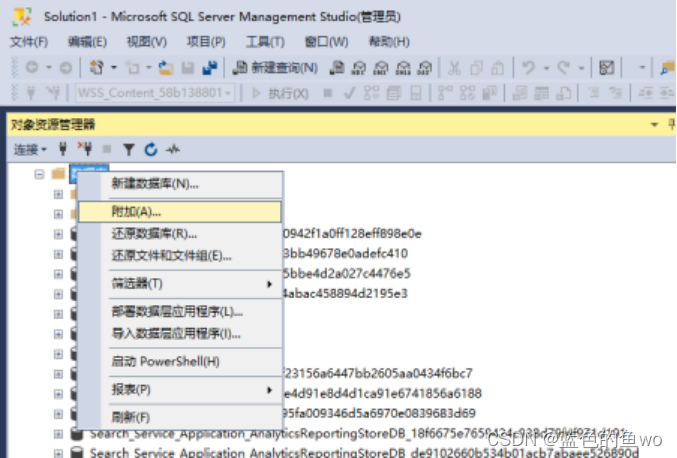Image resolution: width=677 pixels, height=458 pixels.
Task: Click the Results to File icon
Action: tap(563, 93)
